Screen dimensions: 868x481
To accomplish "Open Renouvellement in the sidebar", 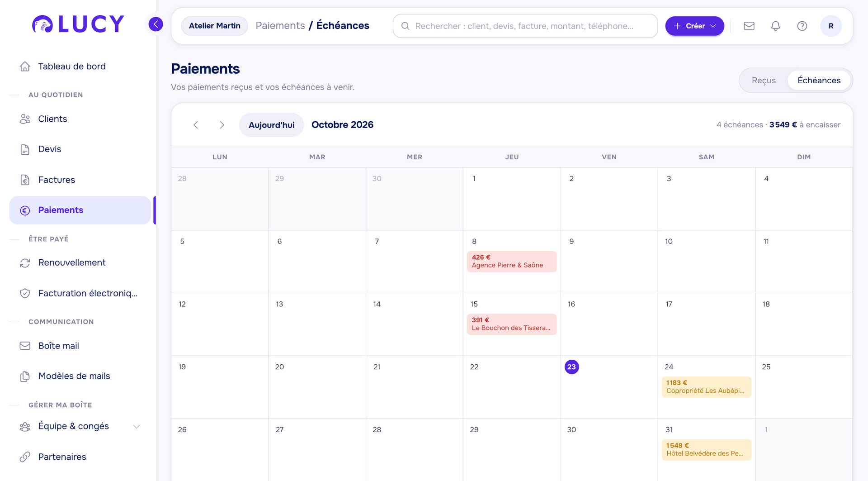I will (x=80, y=263).
